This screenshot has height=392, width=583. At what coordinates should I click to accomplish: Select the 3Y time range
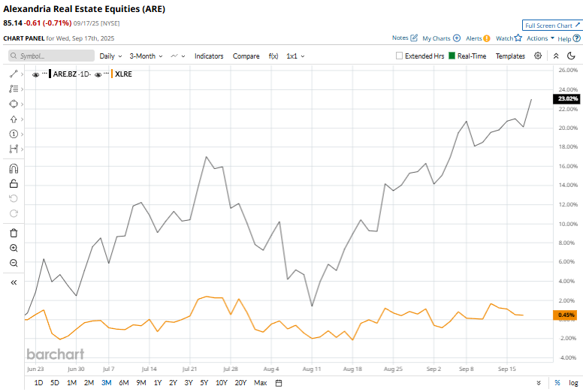[189, 383]
